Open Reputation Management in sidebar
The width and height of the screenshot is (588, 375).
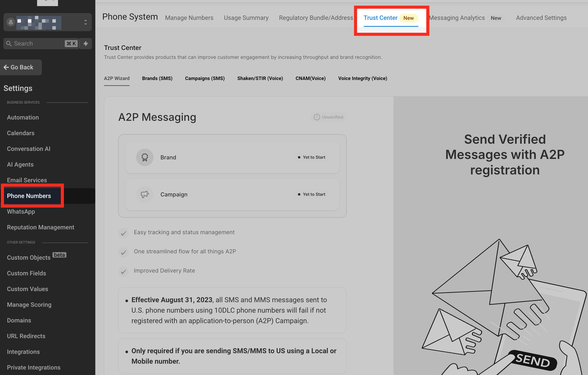41,227
